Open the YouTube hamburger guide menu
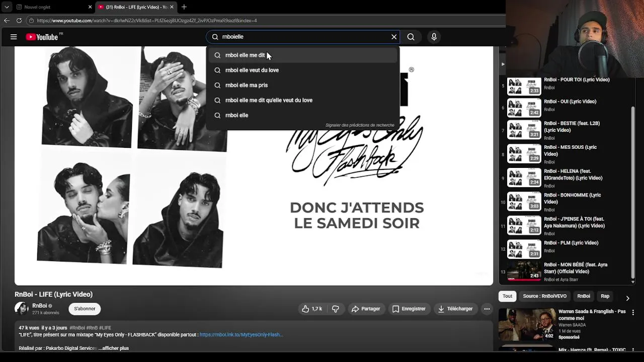This screenshot has height=362, width=644. (14, 37)
